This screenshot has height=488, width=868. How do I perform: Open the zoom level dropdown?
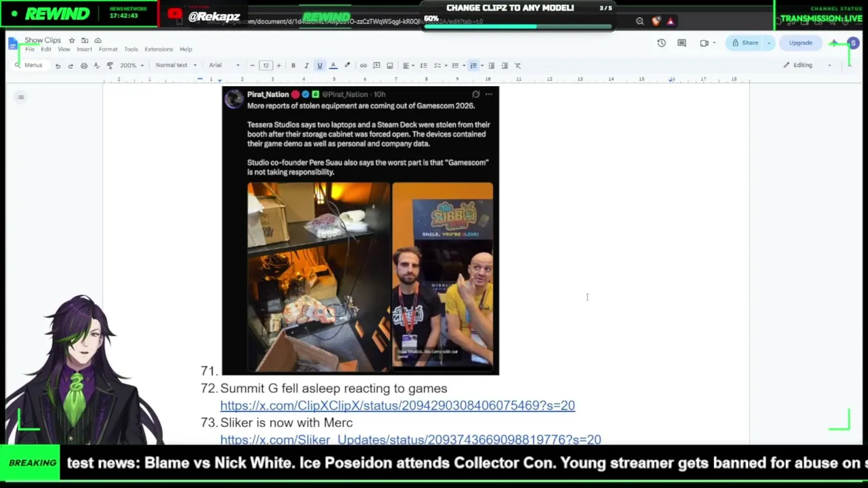tap(132, 66)
